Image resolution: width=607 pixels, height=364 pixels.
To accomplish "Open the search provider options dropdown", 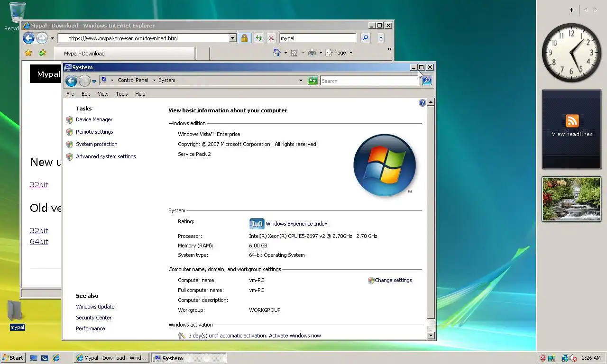I will [380, 38].
